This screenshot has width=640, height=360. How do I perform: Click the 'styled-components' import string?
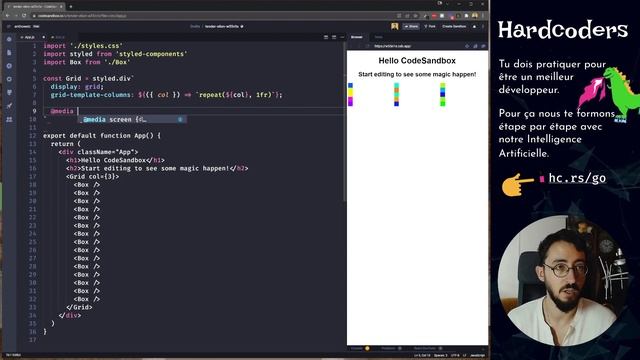[151, 54]
